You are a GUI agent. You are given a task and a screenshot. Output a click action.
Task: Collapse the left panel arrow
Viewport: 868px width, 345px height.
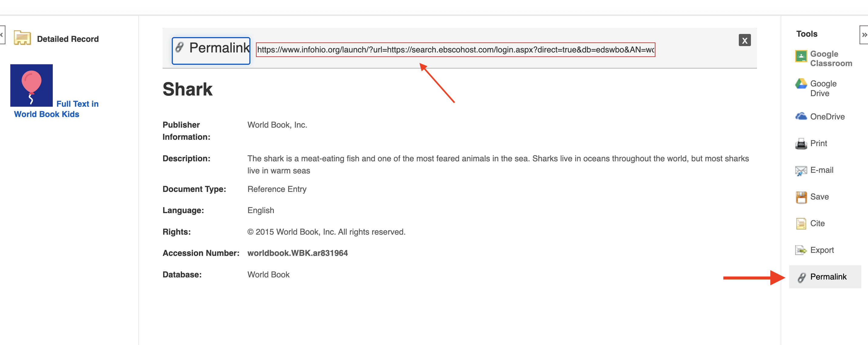click(x=2, y=35)
